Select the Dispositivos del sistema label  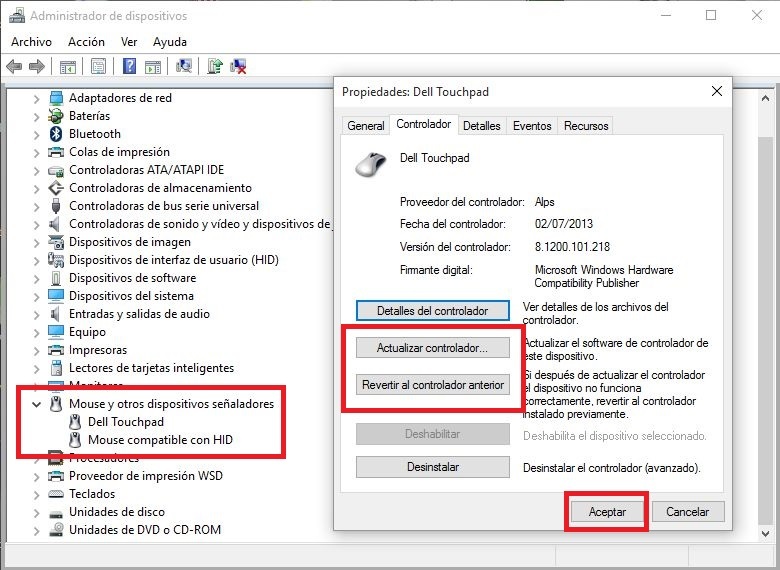pyautogui.click(x=131, y=296)
